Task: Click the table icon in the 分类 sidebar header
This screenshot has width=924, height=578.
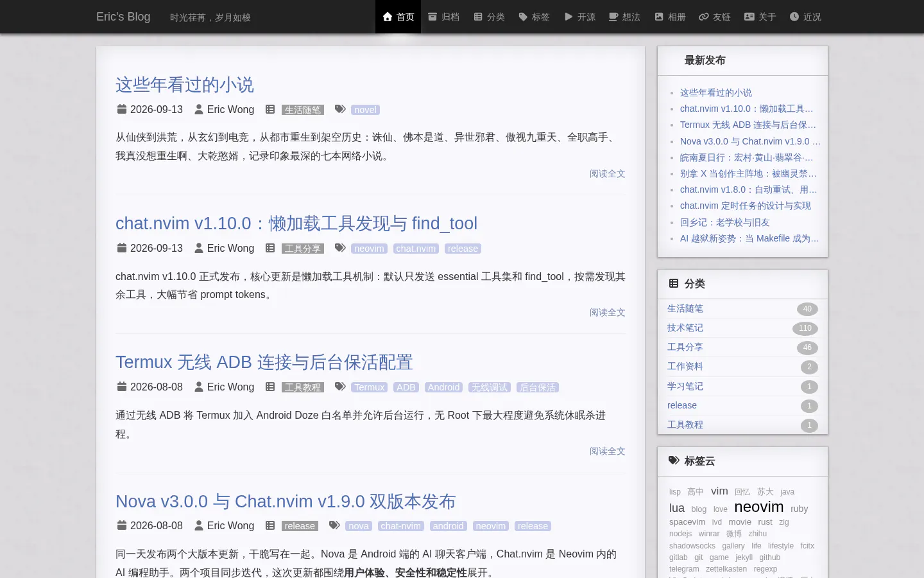Action: [674, 283]
